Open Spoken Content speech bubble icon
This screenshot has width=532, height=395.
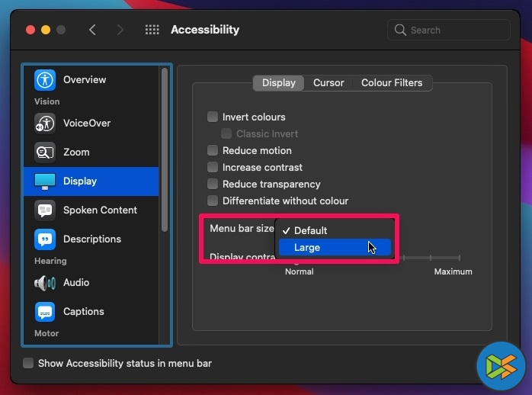pyautogui.click(x=45, y=210)
